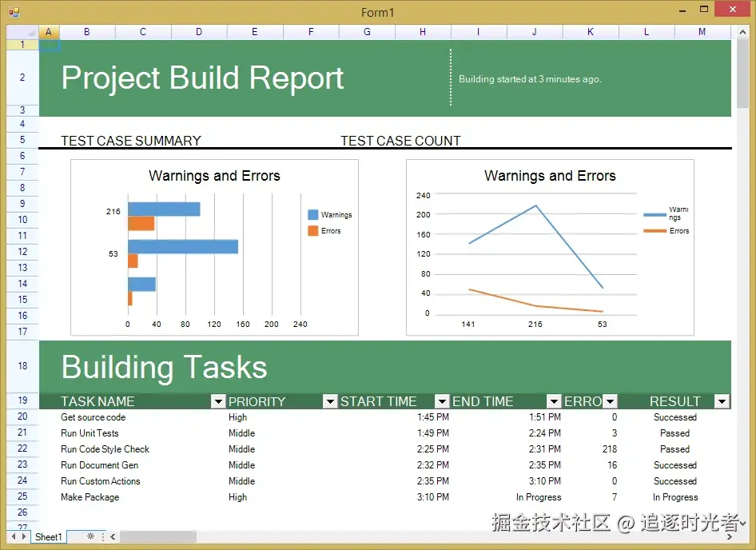Image resolution: width=756 pixels, height=550 pixels.
Task: Open the PRIORITY column filter dropdown
Action: tap(330, 401)
